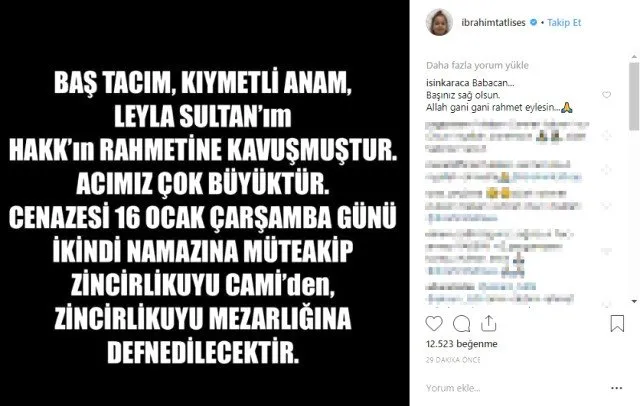Click the black condolence announcement image
The image size is (640, 406).
204,203
